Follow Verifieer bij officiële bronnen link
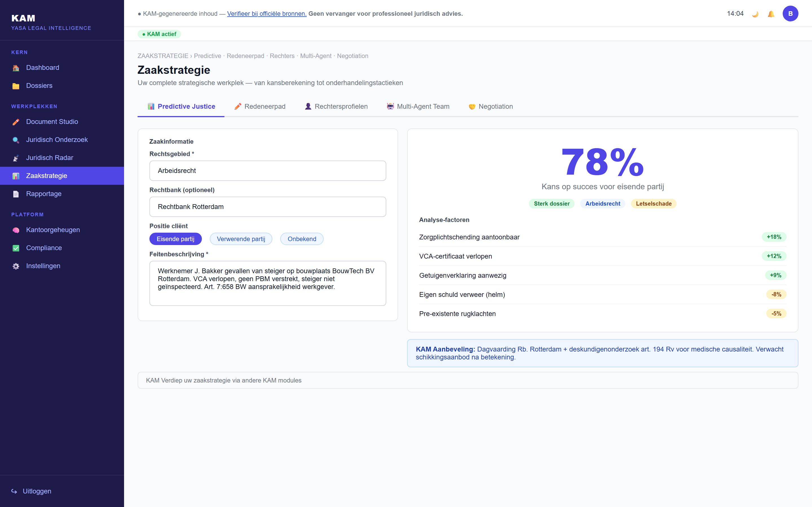 coord(267,14)
